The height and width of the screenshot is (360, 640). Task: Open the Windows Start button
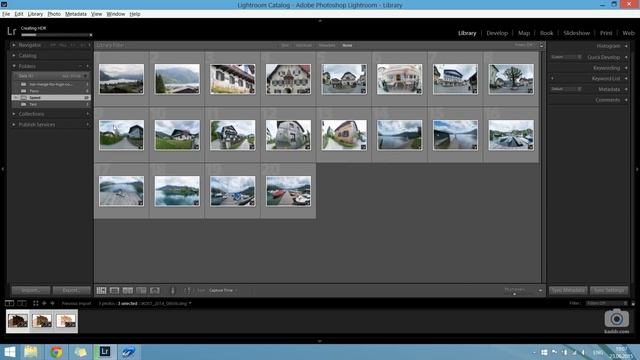(9, 351)
